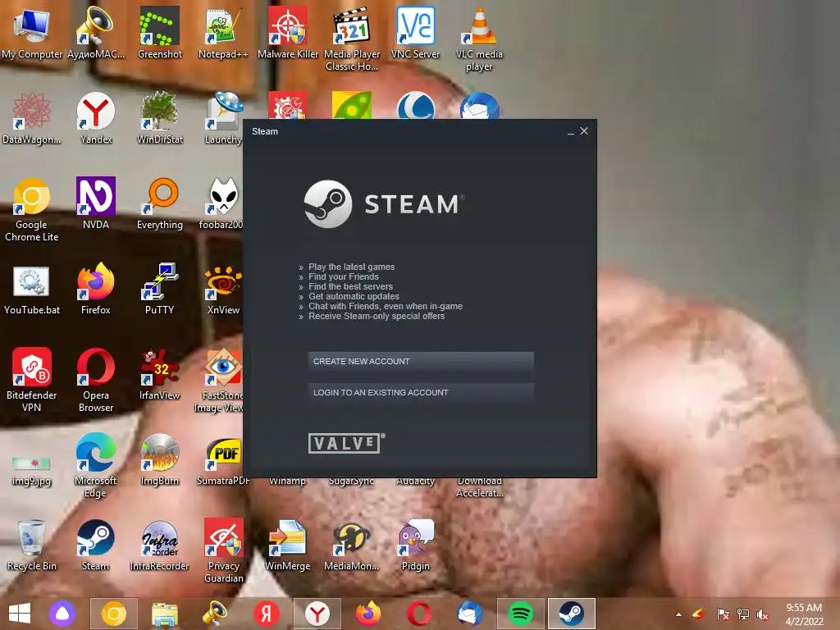Open XnView desktop shortcut
The image size is (840, 630).
[223, 289]
